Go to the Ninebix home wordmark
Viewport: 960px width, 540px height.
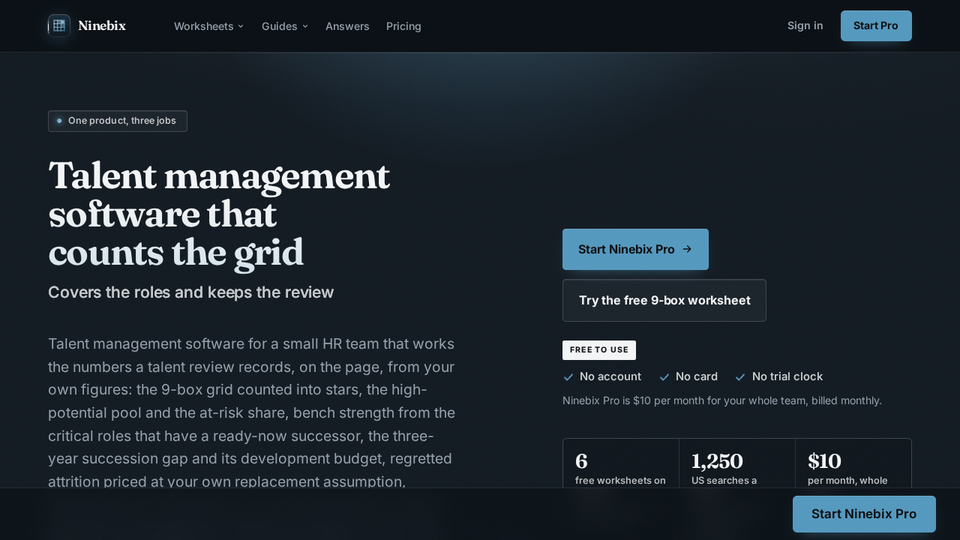(x=102, y=26)
